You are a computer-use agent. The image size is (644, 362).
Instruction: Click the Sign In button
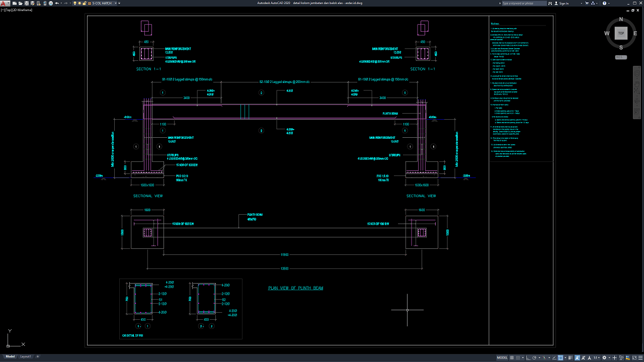563,3
